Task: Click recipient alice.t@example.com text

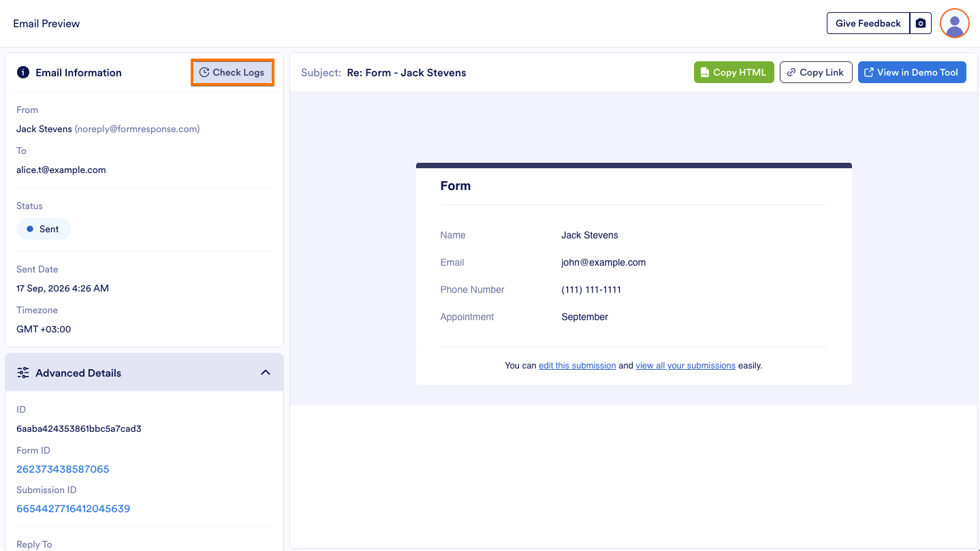Action: tap(61, 170)
